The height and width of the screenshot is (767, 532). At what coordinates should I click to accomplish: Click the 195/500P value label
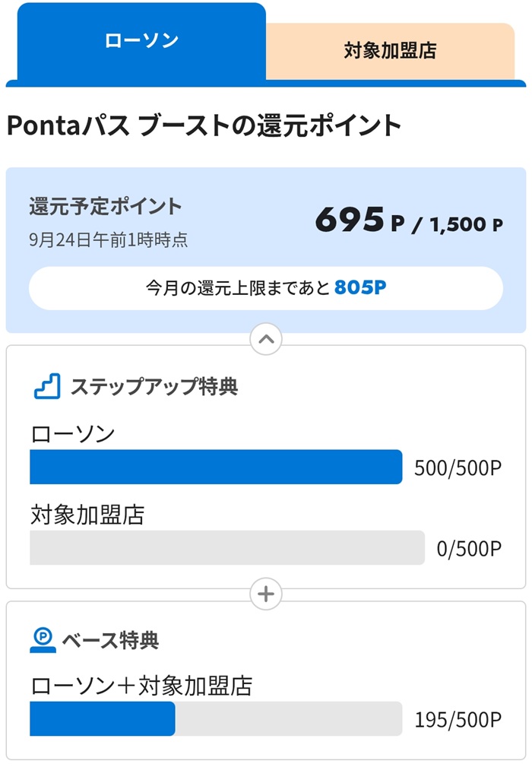[x=458, y=720]
